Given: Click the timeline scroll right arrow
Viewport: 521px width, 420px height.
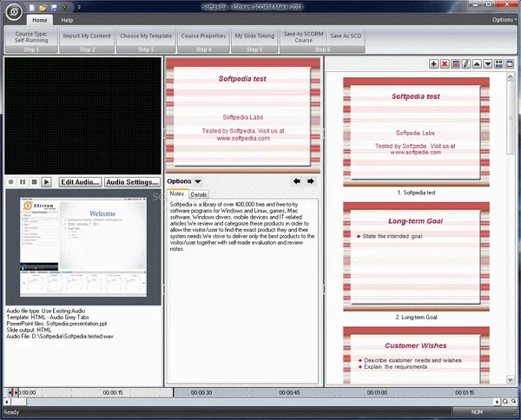Looking at the screenshot, I should [497, 402].
